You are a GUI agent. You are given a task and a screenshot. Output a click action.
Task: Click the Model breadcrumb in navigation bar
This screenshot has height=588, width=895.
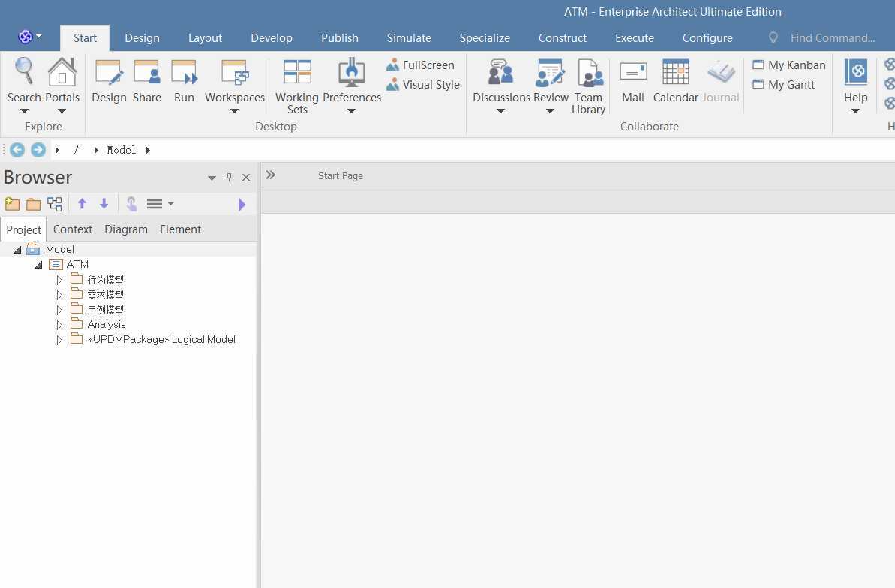tap(122, 150)
